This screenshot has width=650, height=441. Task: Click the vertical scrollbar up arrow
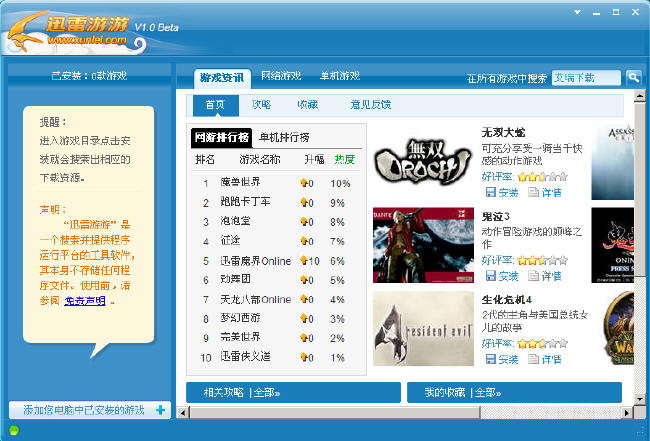[x=640, y=96]
